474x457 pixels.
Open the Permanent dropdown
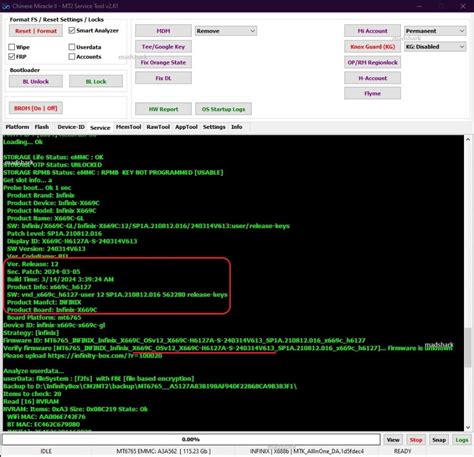[x=435, y=31]
